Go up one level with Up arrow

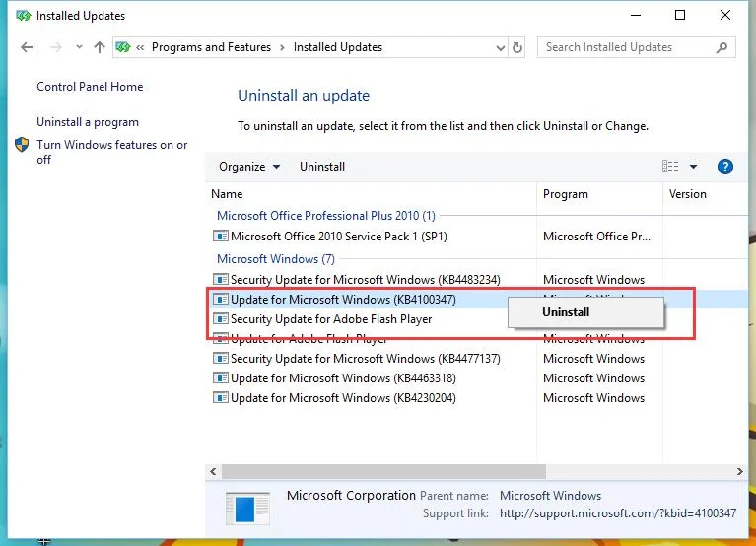tap(100, 47)
